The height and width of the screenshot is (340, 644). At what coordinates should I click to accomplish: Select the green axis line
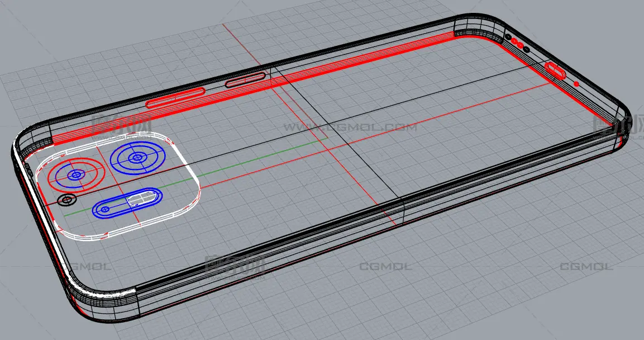[195, 177]
